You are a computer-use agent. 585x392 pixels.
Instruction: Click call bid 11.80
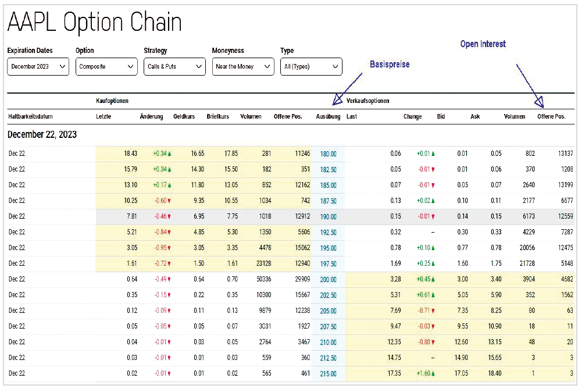coord(198,184)
